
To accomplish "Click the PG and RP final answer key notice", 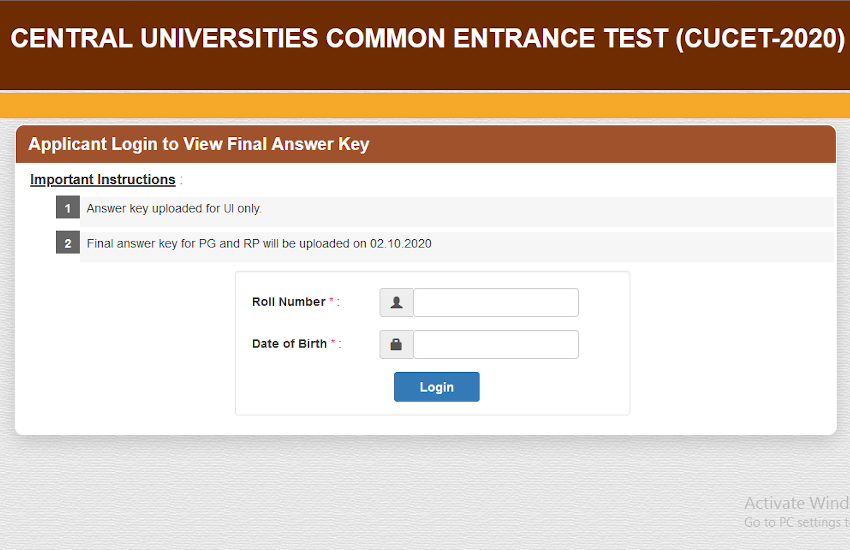I will coord(259,244).
